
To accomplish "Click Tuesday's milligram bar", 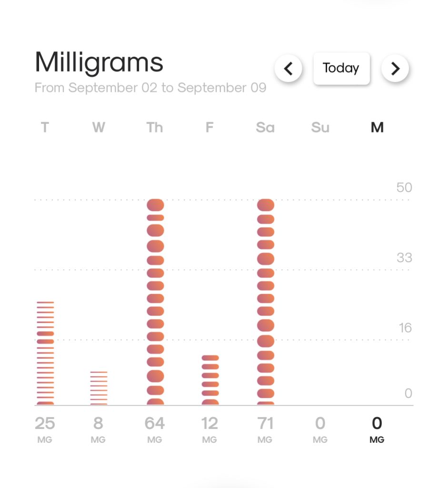I will point(46,353).
